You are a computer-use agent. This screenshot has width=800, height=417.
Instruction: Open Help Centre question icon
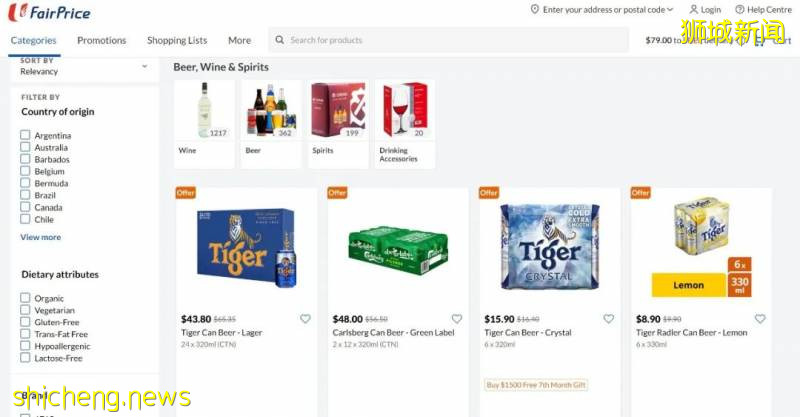[x=739, y=10]
